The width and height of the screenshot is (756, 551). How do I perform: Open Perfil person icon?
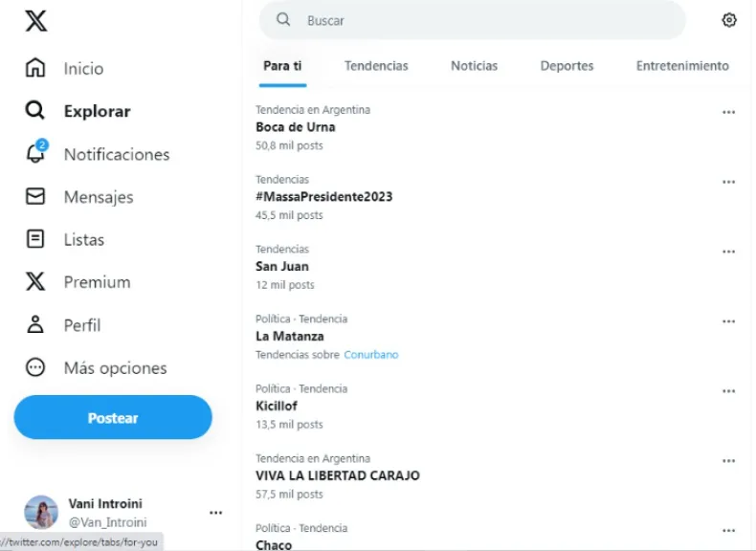pyautogui.click(x=35, y=325)
